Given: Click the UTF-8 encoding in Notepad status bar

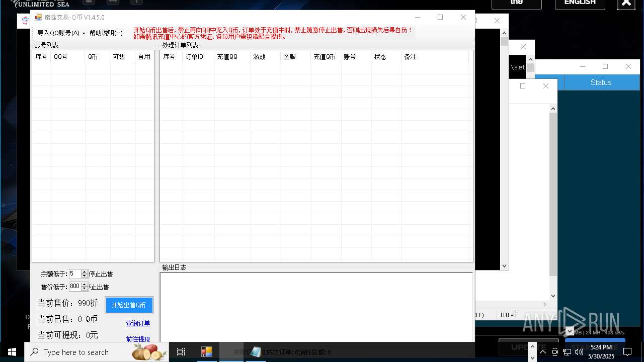Looking at the screenshot, I should (x=508, y=315).
